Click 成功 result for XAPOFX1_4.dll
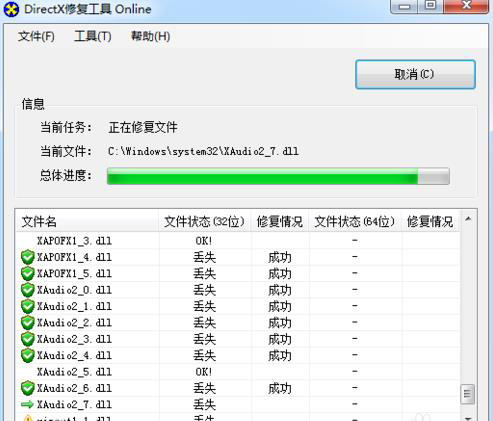This screenshot has width=493, height=421. (x=280, y=258)
